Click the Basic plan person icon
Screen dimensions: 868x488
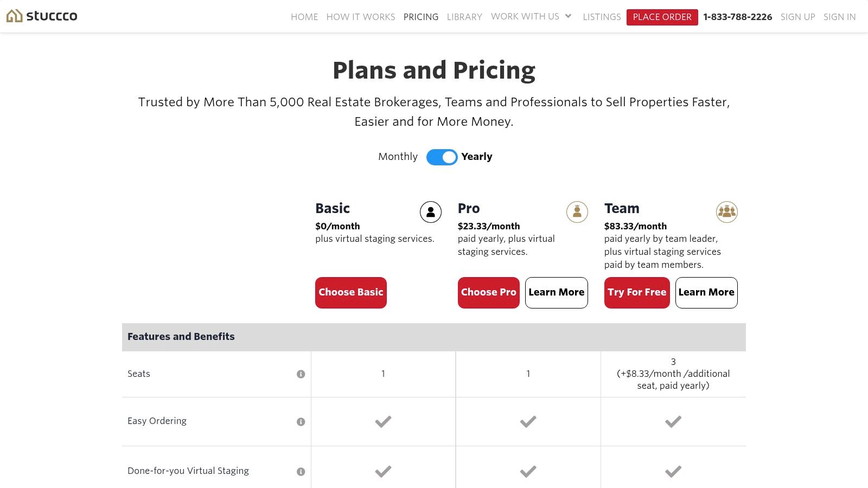pyautogui.click(x=430, y=212)
